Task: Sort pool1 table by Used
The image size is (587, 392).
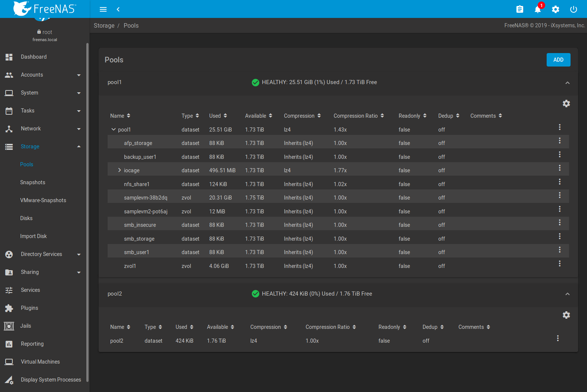Action: click(218, 116)
